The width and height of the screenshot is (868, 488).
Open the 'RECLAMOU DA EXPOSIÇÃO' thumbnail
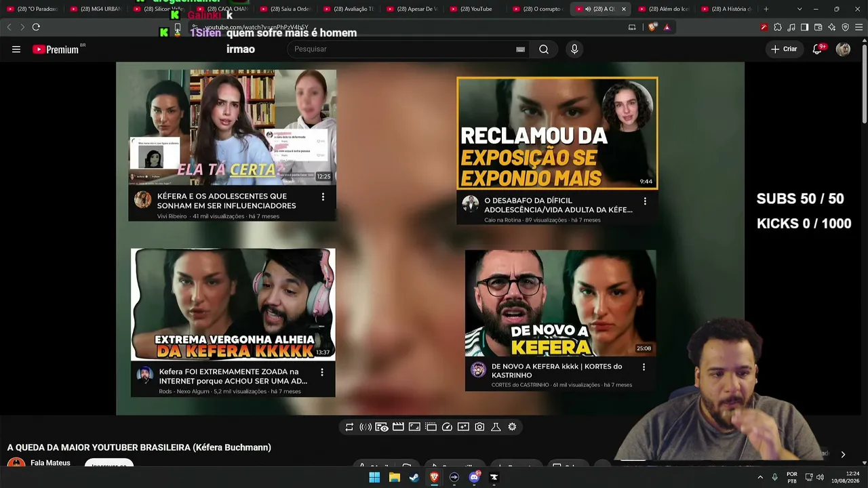[x=557, y=134]
